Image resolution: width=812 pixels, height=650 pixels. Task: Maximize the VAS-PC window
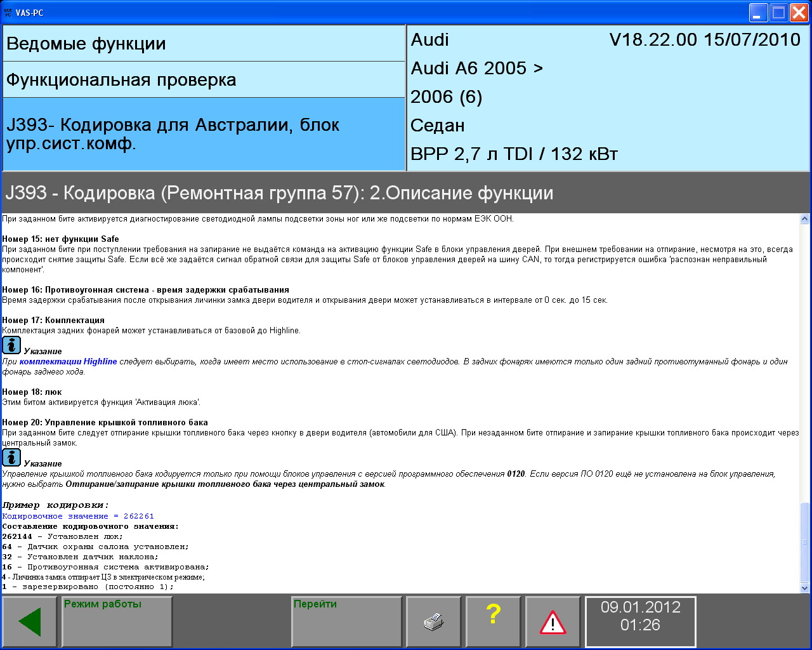pos(778,12)
